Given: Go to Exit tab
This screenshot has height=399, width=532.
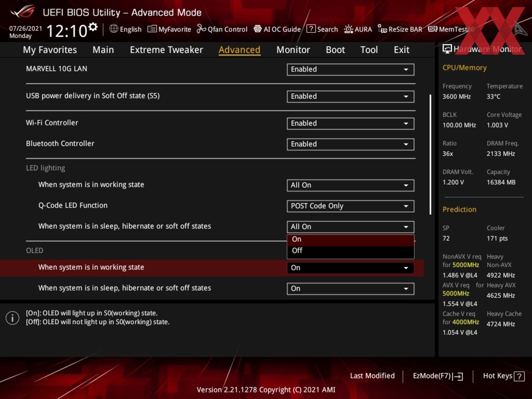Looking at the screenshot, I should tap(401, 50).
